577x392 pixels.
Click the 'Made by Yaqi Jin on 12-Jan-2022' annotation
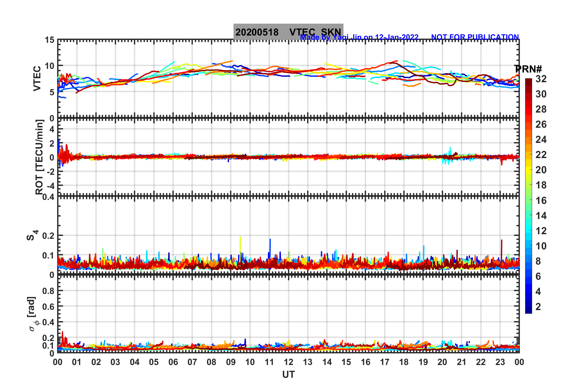point(359,37)
